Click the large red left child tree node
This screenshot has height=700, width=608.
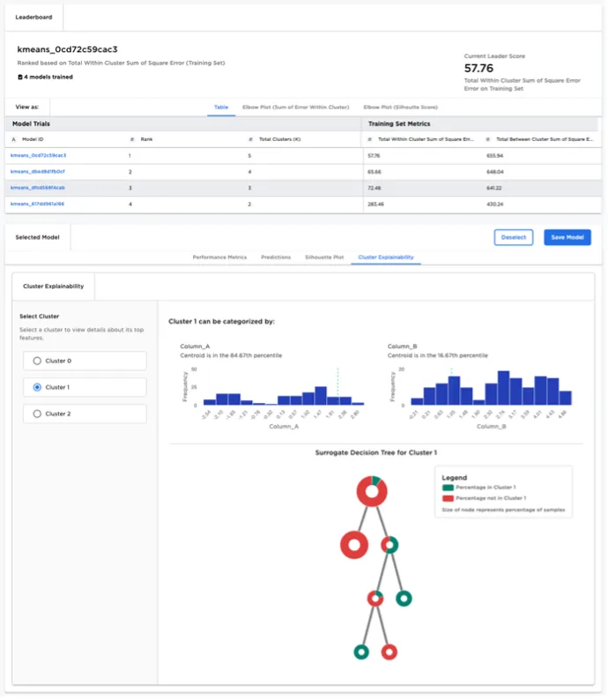[x=353, y=545]
